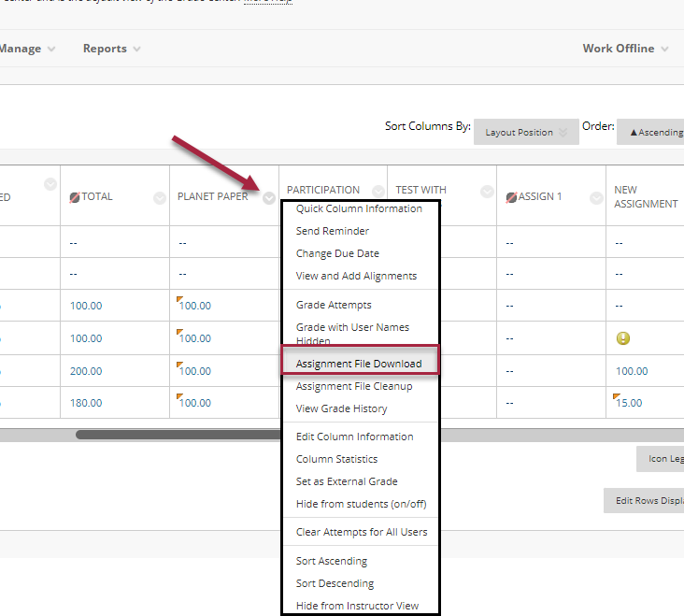Choose Clear Attempts for All Users
Image resolution: width=684 pixels, height=616 pixels.
click(362, 532)
